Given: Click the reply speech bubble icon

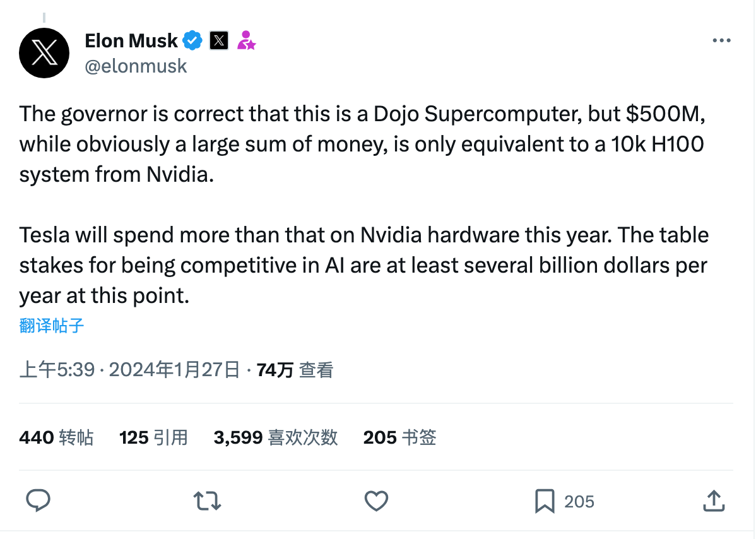Looking at the screenshot, I should 38,501.
